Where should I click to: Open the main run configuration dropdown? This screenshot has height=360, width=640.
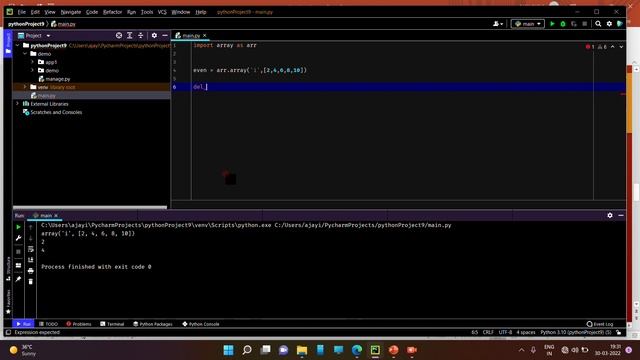[527, 24]
